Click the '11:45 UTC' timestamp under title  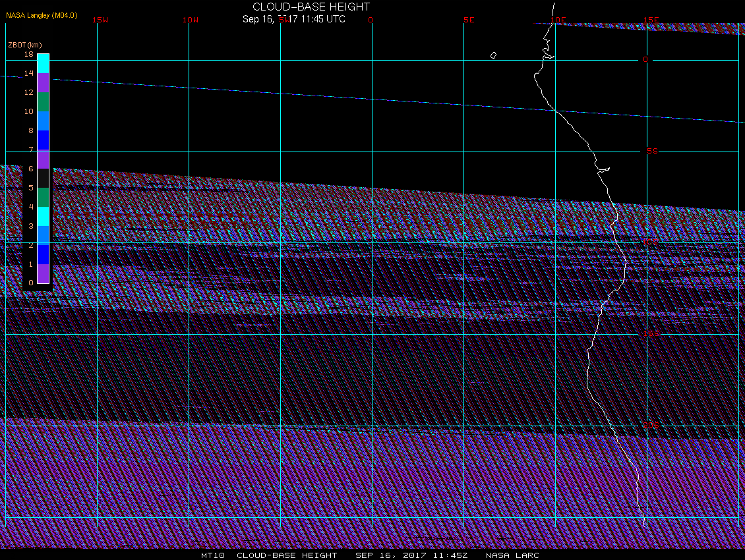click(x=323, y=19)
